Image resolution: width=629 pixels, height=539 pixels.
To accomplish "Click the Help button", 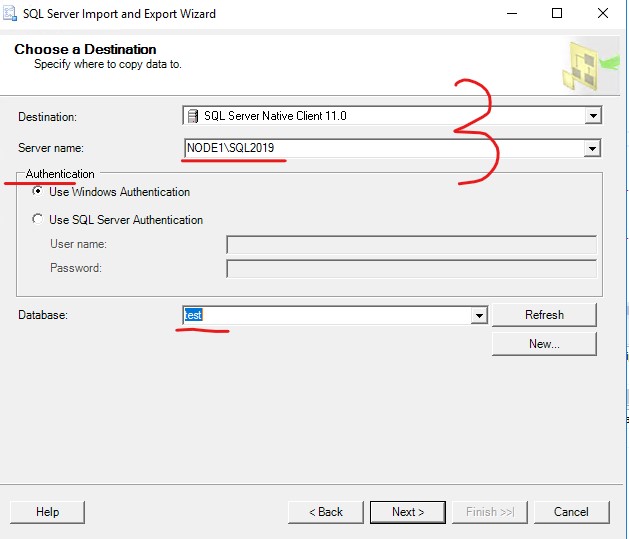I will click(47, 512).
